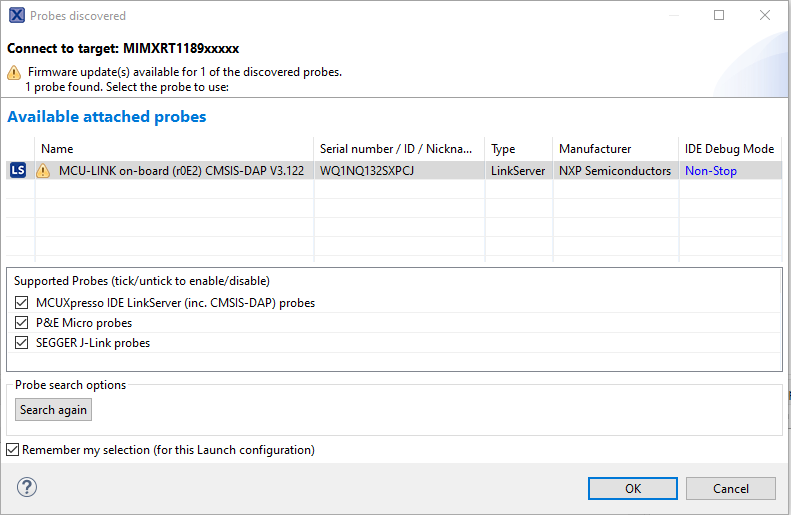
Task: Confirm probe selection with OK
Action: [x=633, y=488]
